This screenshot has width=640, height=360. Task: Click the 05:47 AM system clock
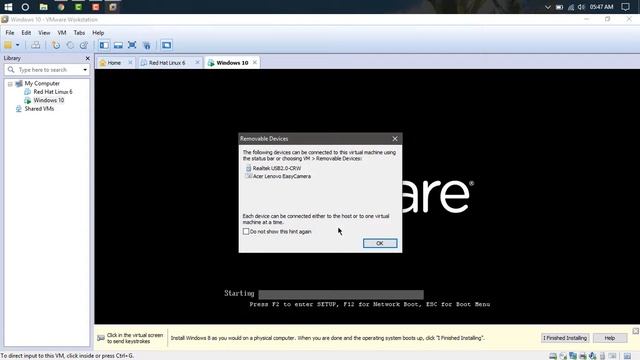[601, 7]
